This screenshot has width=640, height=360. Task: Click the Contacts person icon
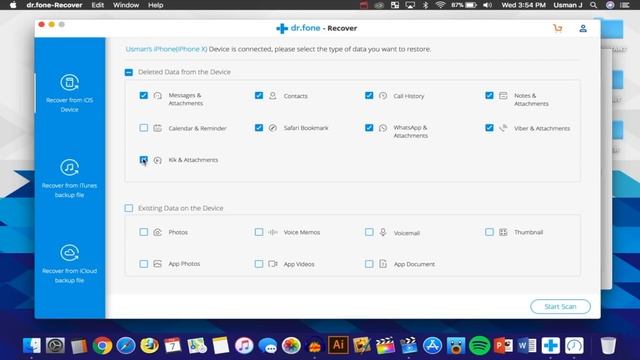[273, 96]
